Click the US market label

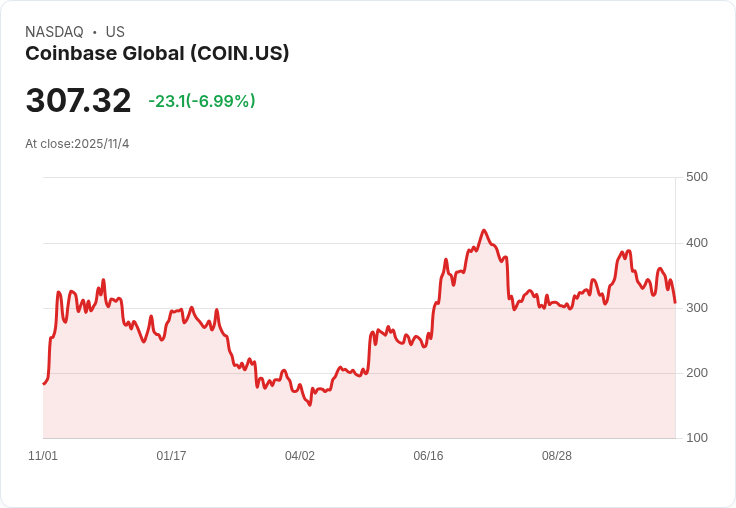click(115, 32)
